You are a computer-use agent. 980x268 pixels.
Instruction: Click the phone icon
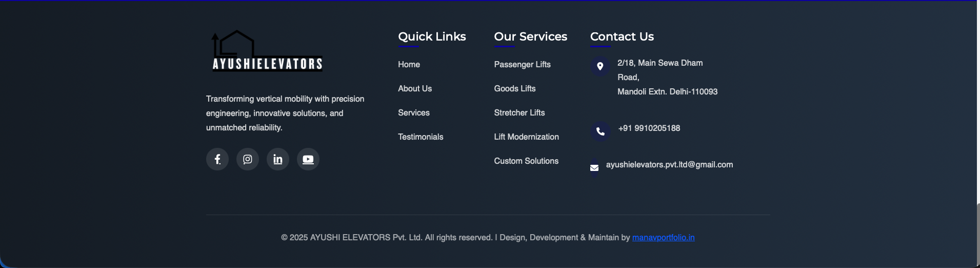point(600,131)
